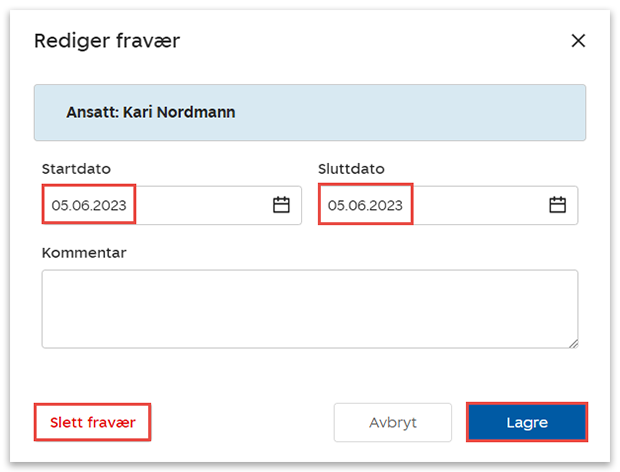Image resolution: width=620 pixels, height=472 pixels.
Task: Click the 05.06.2023 text in Sluttdato
Action: pyautogui.click(x=365, y=205)
